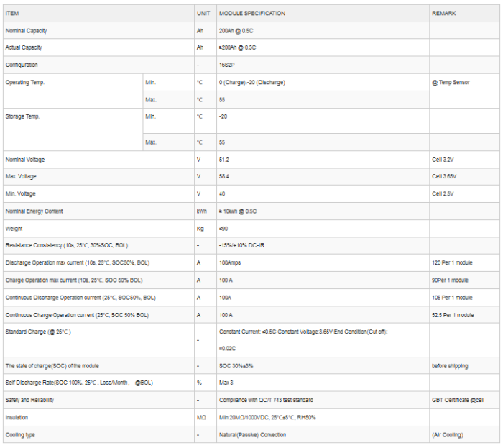Select the Nominal Capacity row label
This screenshot has width=503, height=448.
[x=26, y=31]
